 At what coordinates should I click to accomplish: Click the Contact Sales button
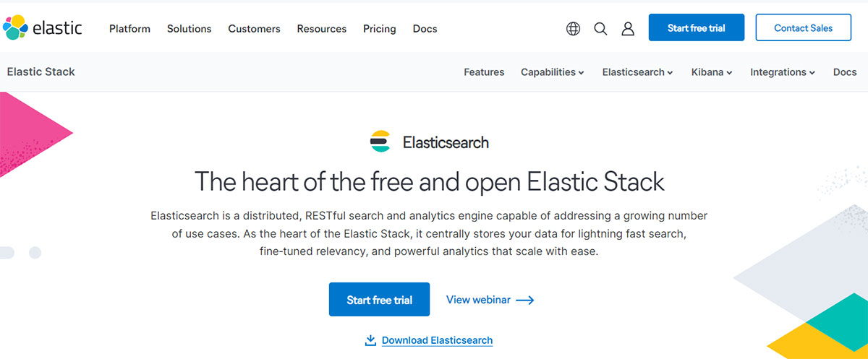pyautogui.click(x=803, y=27)
